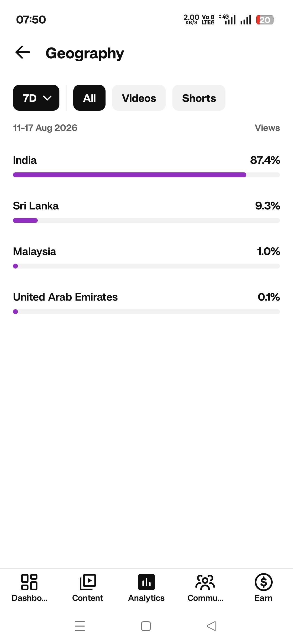Tap the Android back triangle icon
The width and height of the screenshot is (293, 644).
(212, 626)
